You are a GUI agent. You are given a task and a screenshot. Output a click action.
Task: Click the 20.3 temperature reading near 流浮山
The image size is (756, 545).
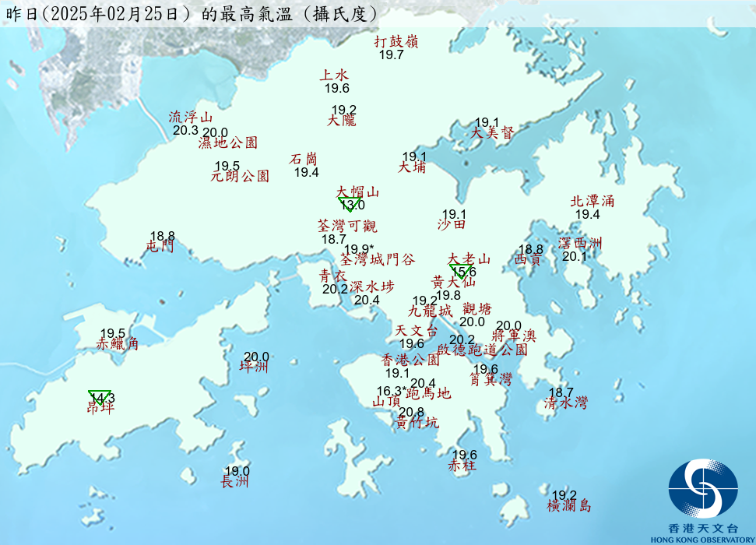[x=186, y=131]
